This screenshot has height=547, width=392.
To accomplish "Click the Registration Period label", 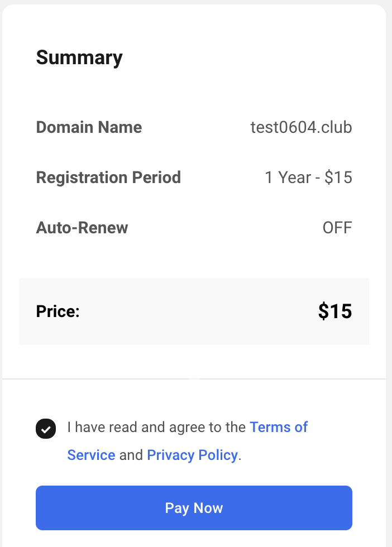I will pyautogui.click(x=108, y=177).
